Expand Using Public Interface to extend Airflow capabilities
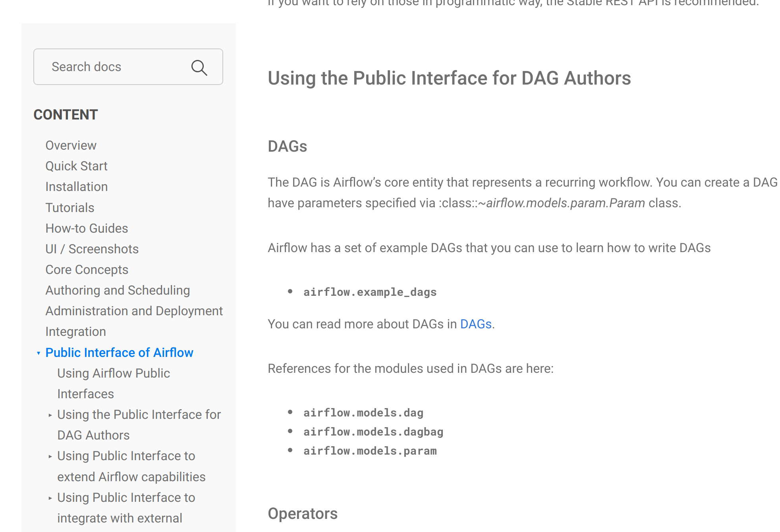Screen dimensions: 780x532 50,457
